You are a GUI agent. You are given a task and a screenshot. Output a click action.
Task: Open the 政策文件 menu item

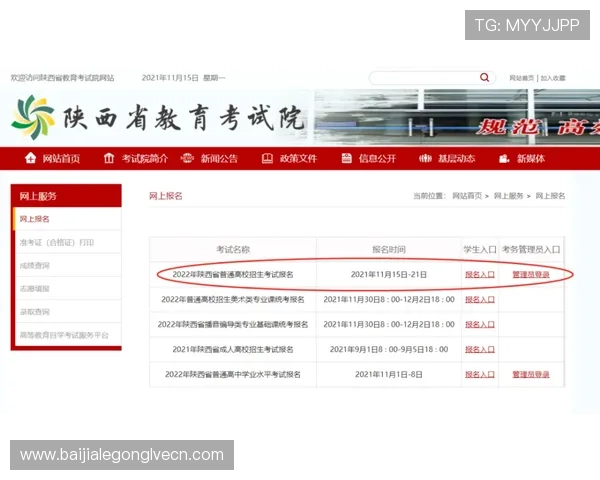(x=298, y=158)
